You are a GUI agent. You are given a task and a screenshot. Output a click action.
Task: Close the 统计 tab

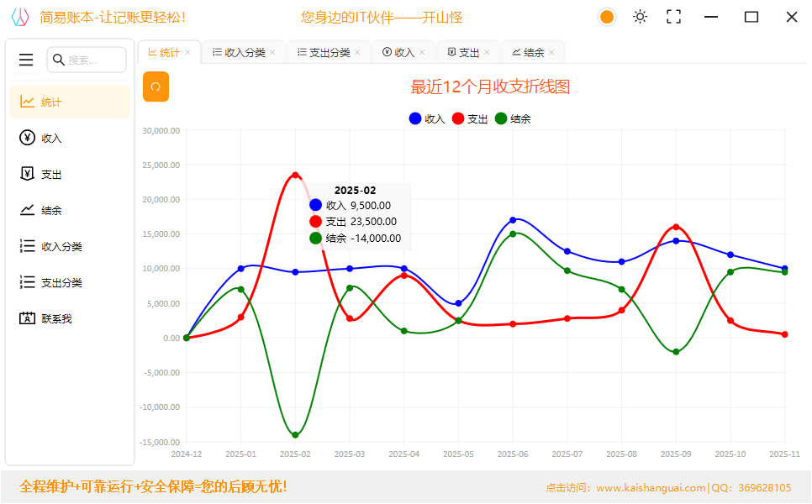(187, 52)
